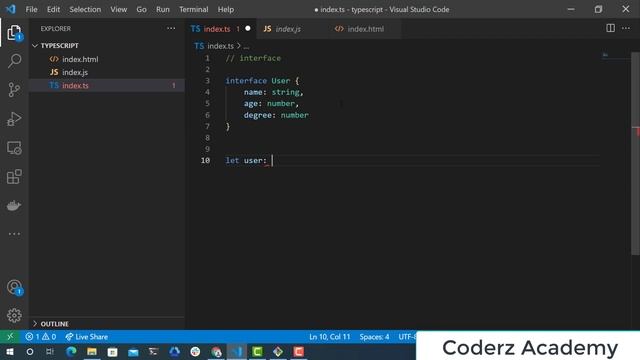640x360 pixels.
Task: Open index.js in the Explorer tree
Action: point(107,72)
